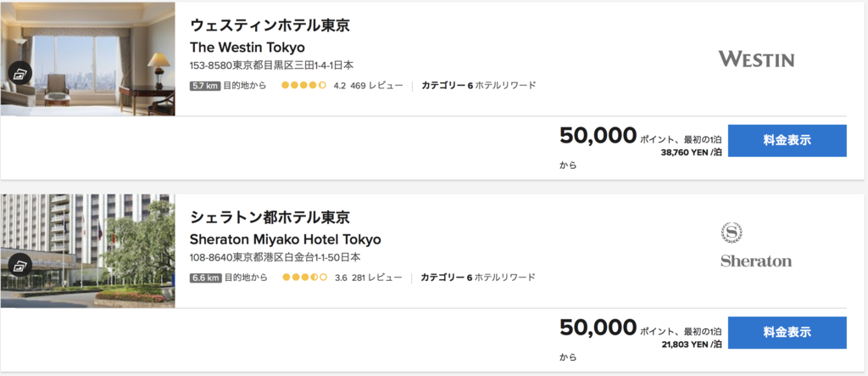Viewport: 868px width, 376px height.
Task: Click 料金表示 button for Sheraton Miyako Hotel
Action: [787, 332]
